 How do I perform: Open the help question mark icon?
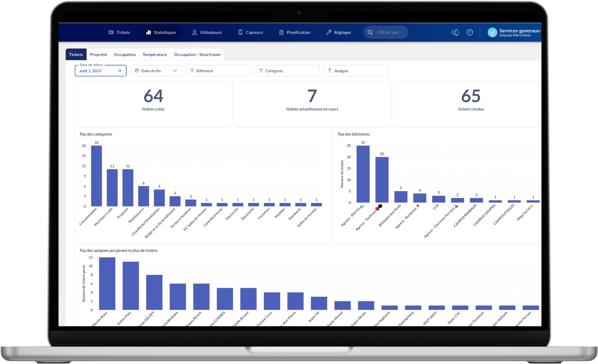pos(470,32)
